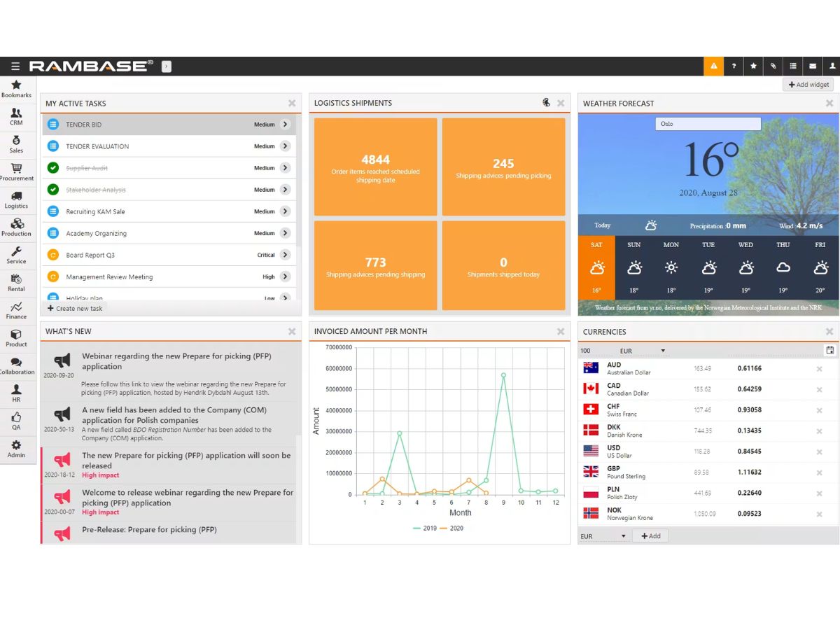The height and width of the screenshot is (630, 840).
Task: Open the Finance module
Action: pyautogui.click(x=16, y=310)
